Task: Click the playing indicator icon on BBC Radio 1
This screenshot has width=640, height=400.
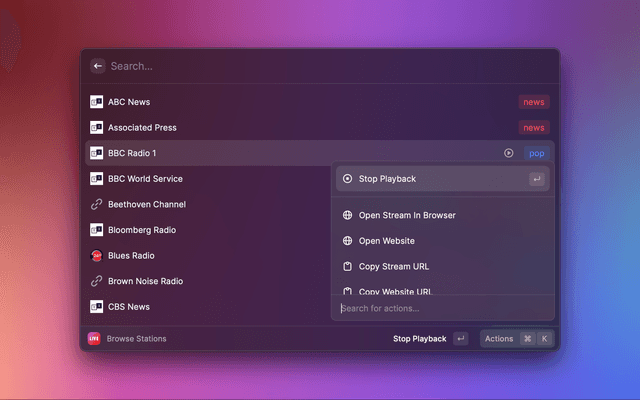Action: tap(508, 153)
